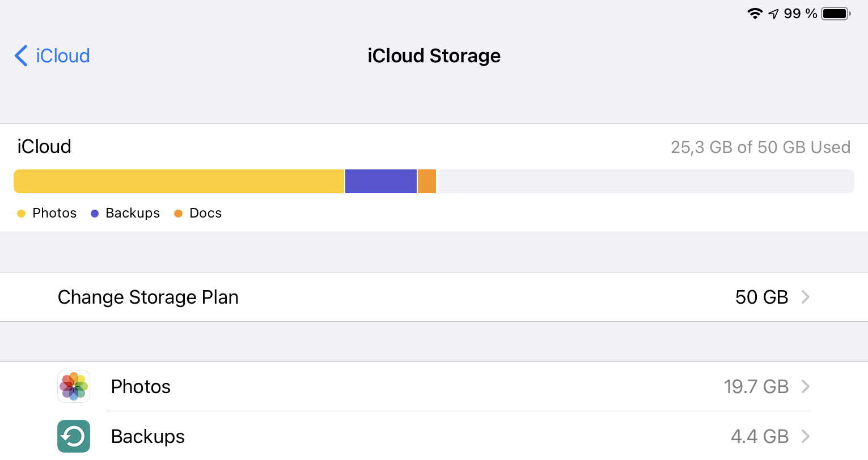Tap the orange Docs legend dot
Screen dimensions: 868x460
178,214
